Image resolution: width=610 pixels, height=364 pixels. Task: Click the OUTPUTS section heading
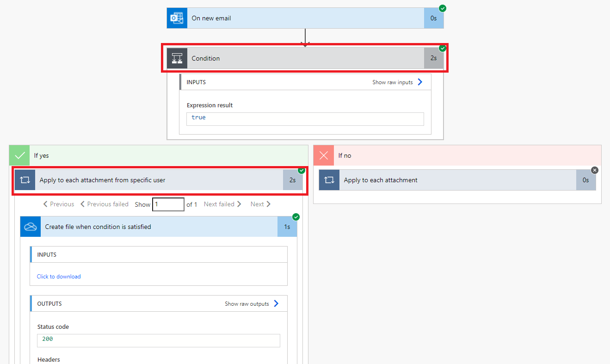click(x=49, y=304)
